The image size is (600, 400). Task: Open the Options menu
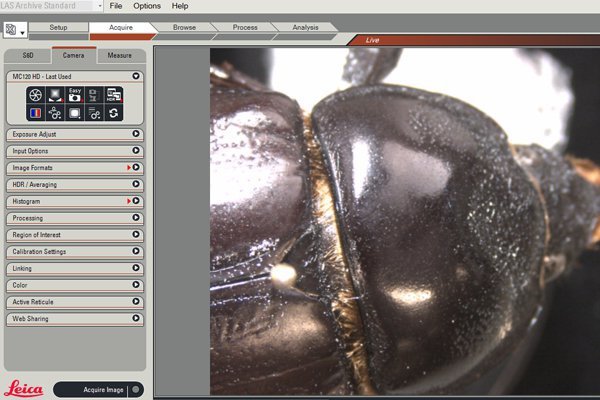tap(147, 6)
